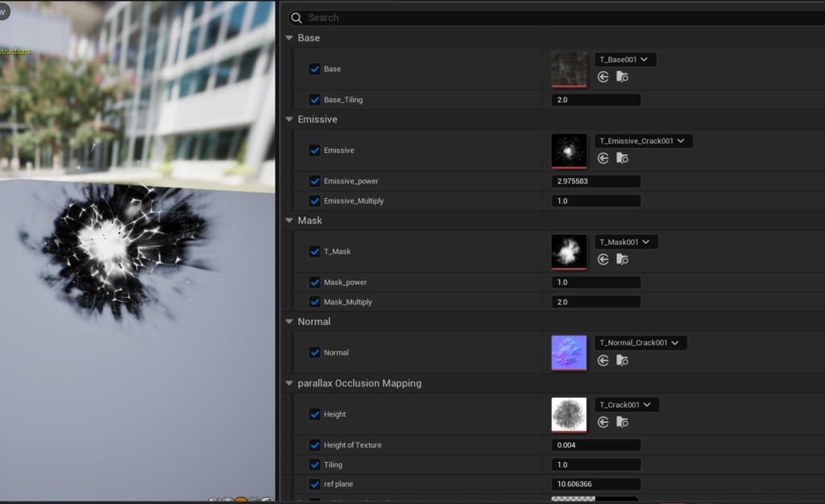Image resolution: width=825 pixels, height=504 pixels.
Task: Use selected asset for Base texture parameter
Action: (x=603, y=76)
